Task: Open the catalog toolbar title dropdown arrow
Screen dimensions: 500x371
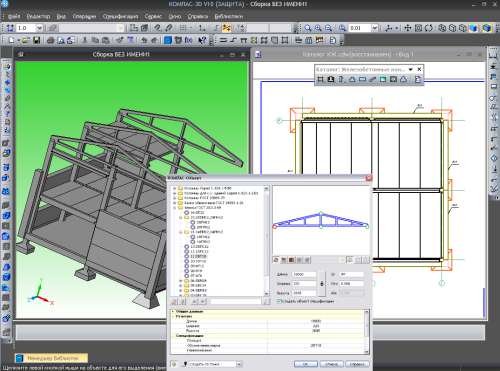Action: click(x=411, y=69)
